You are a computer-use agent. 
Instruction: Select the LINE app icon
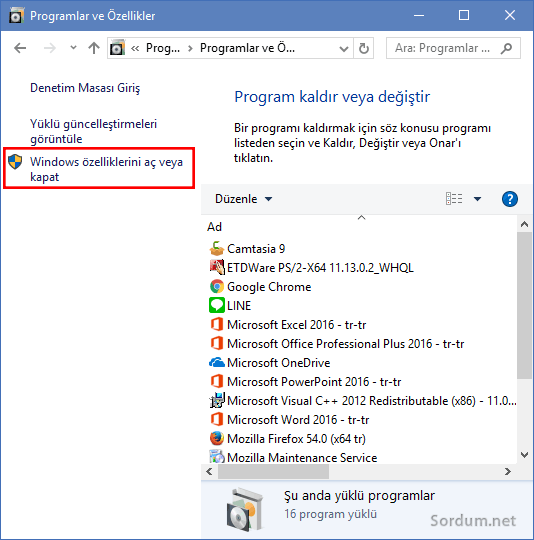point(217,305)
